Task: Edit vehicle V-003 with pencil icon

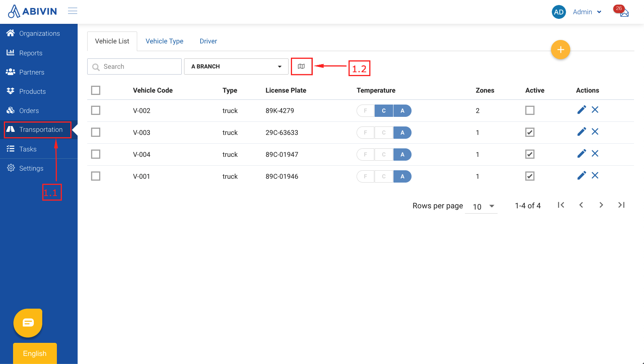Action: (x=581, y=132)
